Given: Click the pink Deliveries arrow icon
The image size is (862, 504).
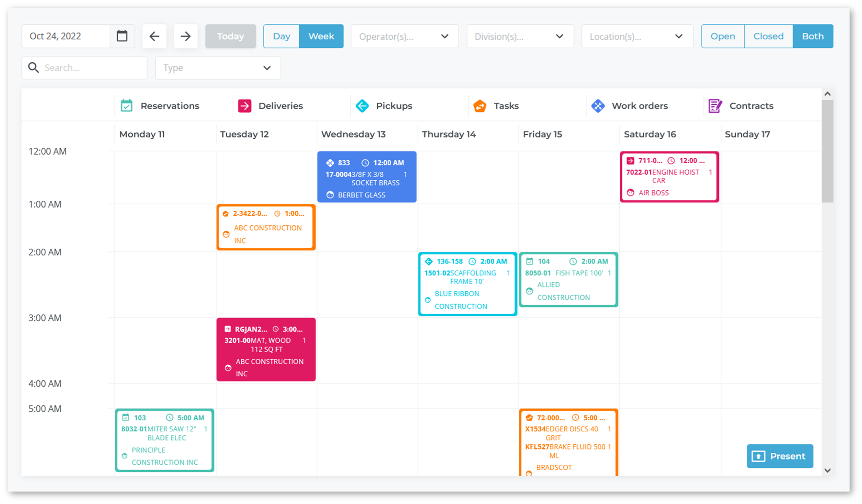Looking at the screenshot, I should pyautogui.click(x=245, y=106).
